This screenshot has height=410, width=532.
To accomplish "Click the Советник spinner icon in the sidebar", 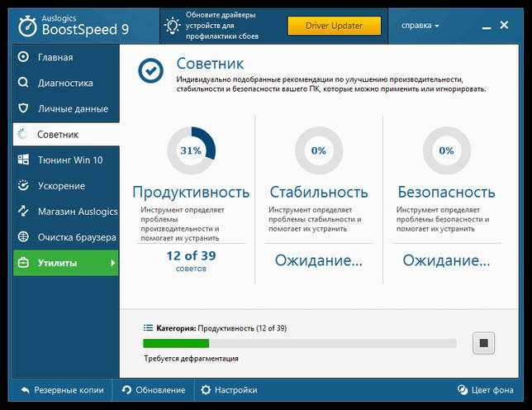I will (22, 134).
